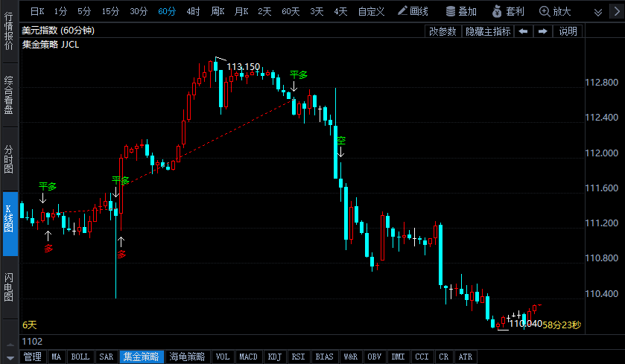
Task: Switch to 2天 period
Action: [x=264, y=12]
